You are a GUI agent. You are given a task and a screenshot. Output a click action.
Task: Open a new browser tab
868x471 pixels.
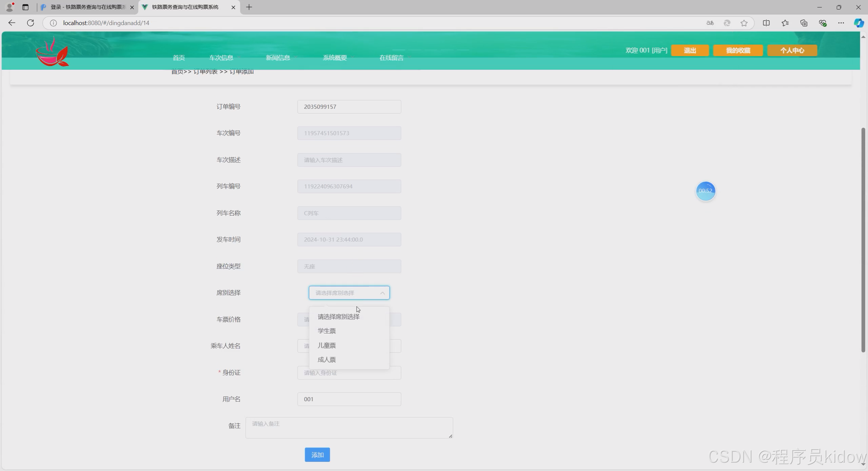[x=249, y=7]
